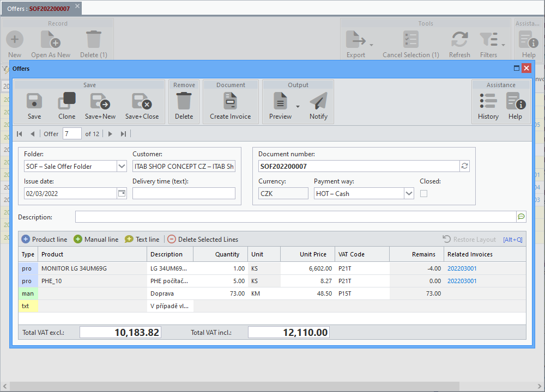Expand the Export dropdown arrow
Screen dimensions: 545x392
[x=371, y=45]
